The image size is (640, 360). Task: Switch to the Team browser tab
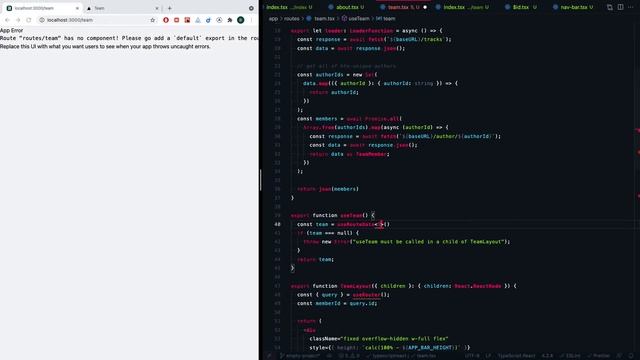coord(122,8)
